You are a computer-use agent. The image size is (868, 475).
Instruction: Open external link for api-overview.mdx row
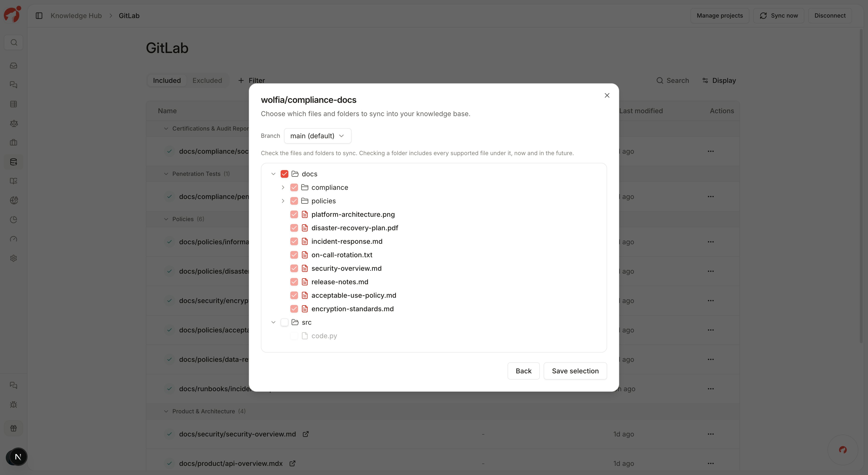coord(292,463)
